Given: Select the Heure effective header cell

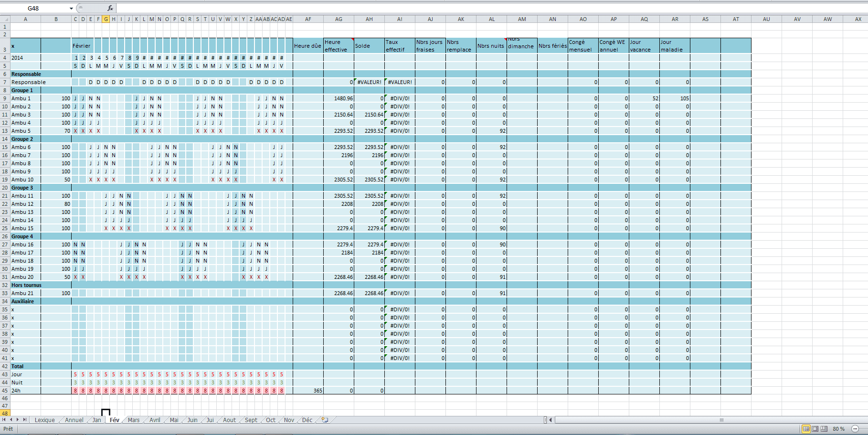Looking at the screenshot, I should [339, 46].
